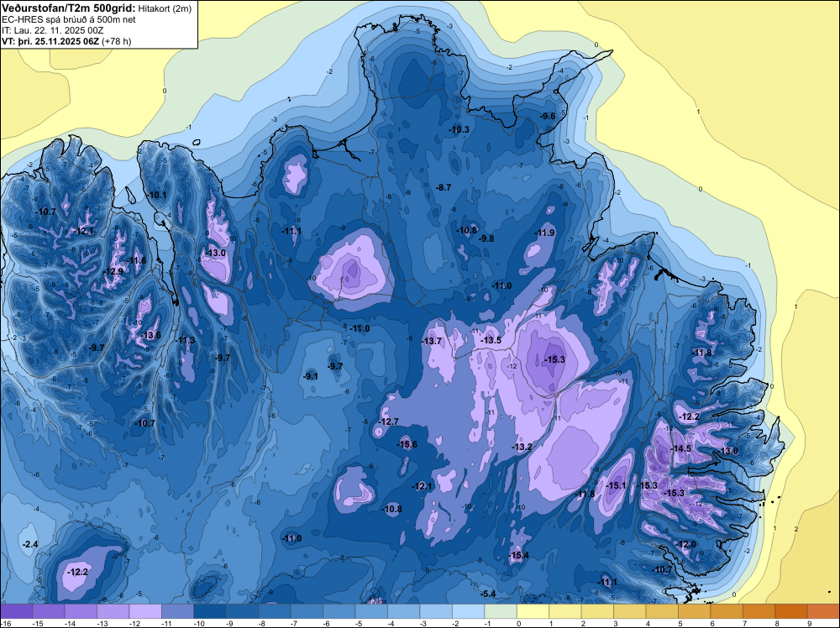Click the legend scale label '9'

click(x=809, y=623)
